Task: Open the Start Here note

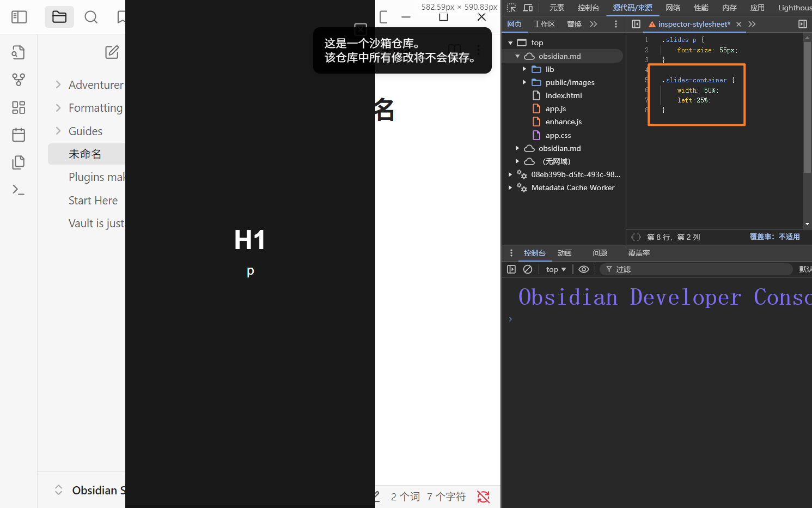Action: click(93, 201)
